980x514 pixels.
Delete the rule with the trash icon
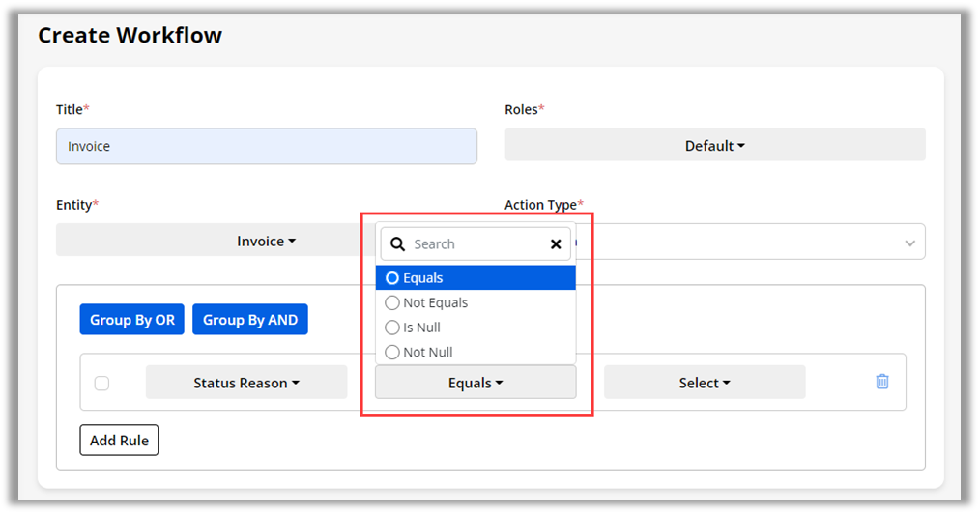point(881,382)
